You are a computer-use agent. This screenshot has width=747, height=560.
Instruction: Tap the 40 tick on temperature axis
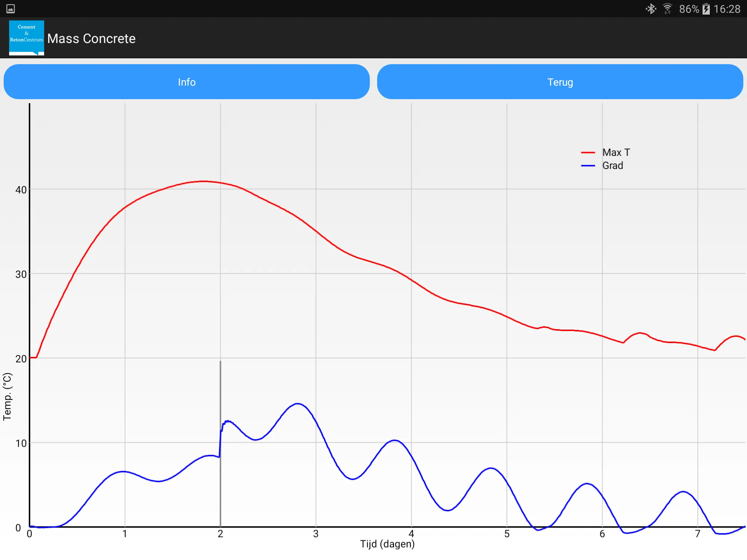click(x=21, y=190)
